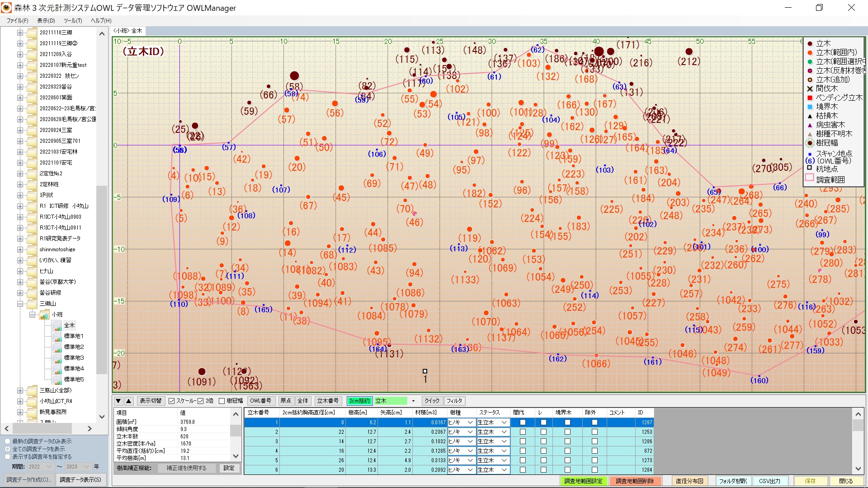
Task: Click the 小班 chart-folder icon
Action: (44, 314)
